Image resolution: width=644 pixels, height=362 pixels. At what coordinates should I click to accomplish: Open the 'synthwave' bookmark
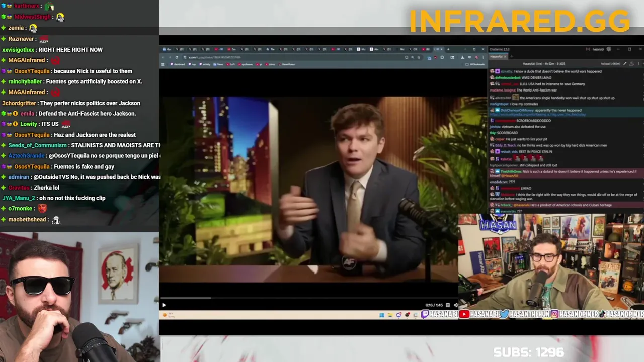click(246, 64)
